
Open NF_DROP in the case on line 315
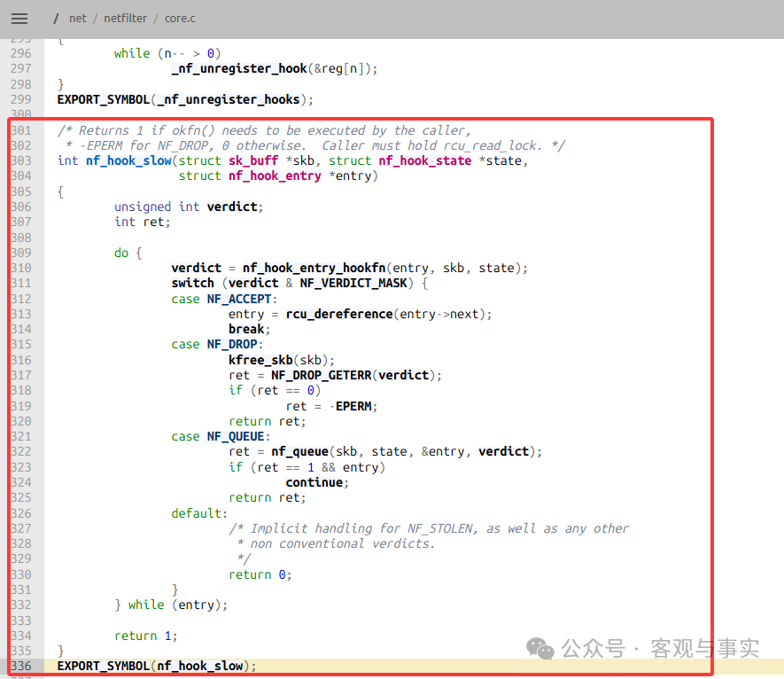coord(232,345)
